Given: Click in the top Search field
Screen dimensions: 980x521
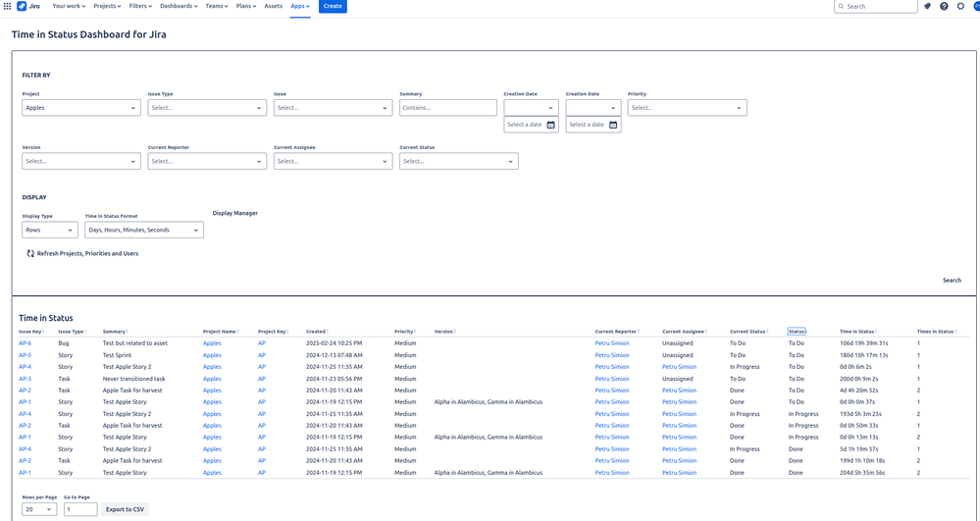Looking at the screenshot, I should [x=876, y=6].
